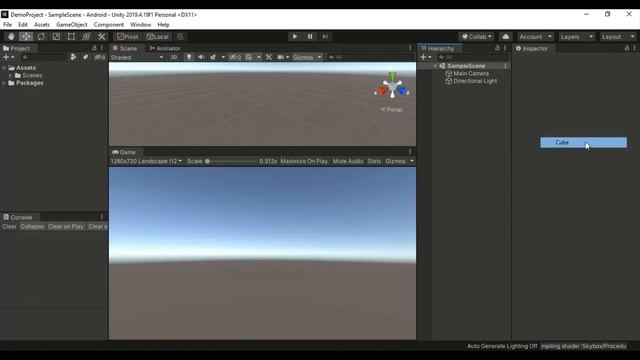Expand the Packages folder
640x360 pixels.
4,83
